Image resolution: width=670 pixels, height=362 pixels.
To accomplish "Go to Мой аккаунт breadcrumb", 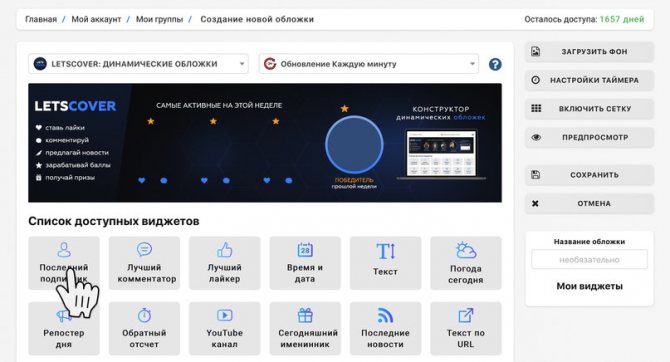I will 96,19.
